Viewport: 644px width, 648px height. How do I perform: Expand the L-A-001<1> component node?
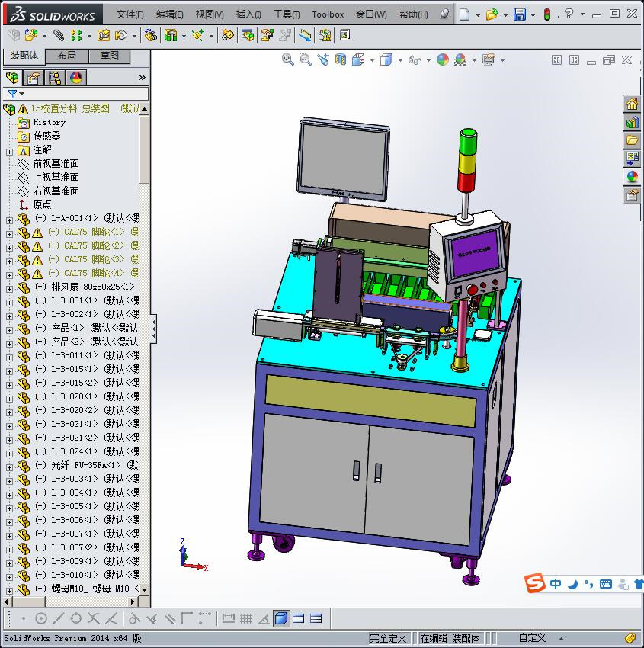pos(9,220)
